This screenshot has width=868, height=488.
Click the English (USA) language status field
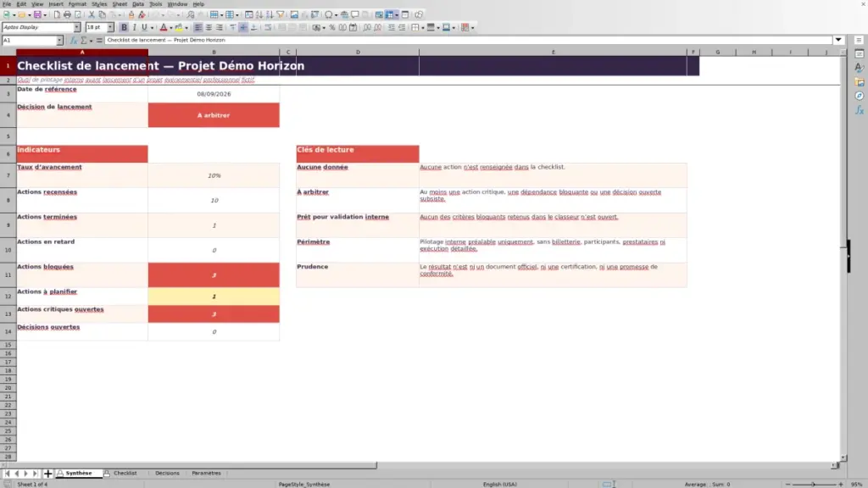point(500,484)
